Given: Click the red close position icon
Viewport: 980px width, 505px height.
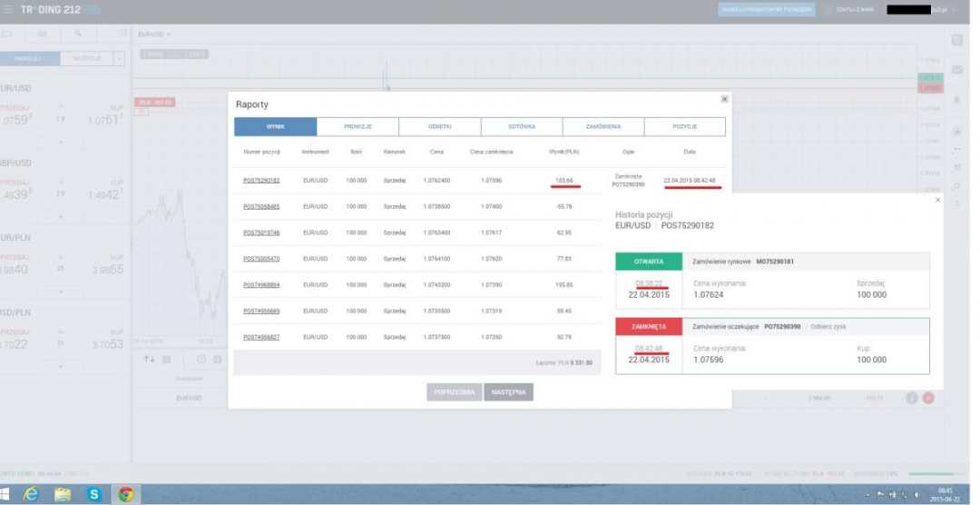Looking at the screenshot, I should [928, 398].
